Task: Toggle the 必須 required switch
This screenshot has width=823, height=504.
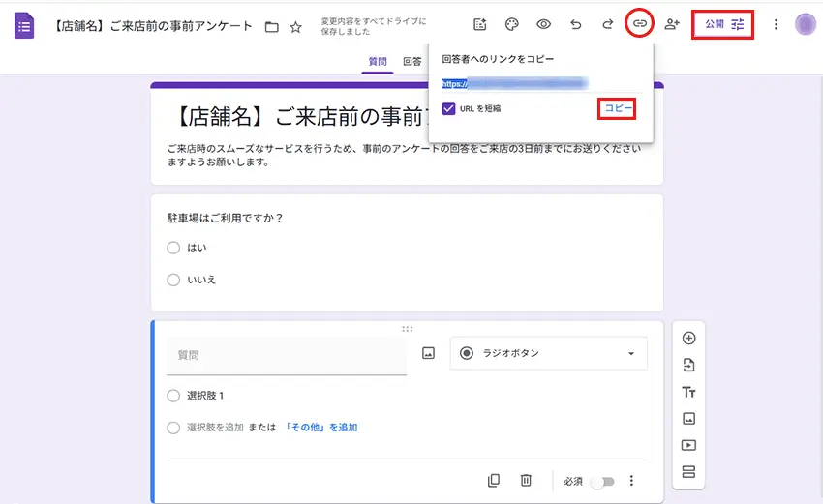Action: [601, 481]
